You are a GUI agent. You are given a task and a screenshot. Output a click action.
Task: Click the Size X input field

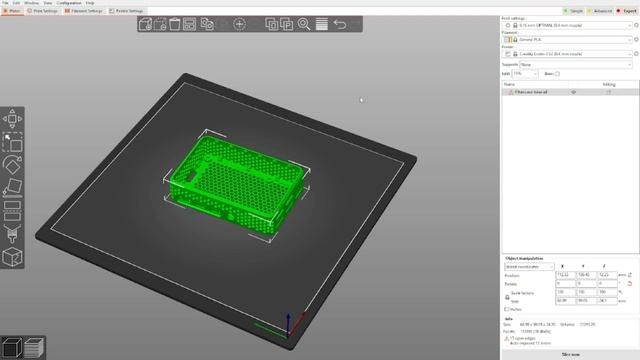[x=565, y=301]
